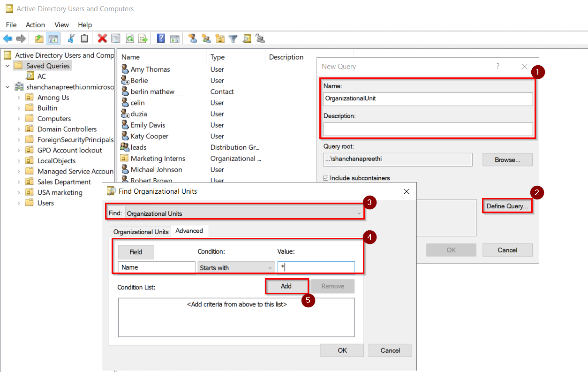This screenshot has height=372, width=588.
Task: Open the Action menu
Action: [x=35, y=25]
